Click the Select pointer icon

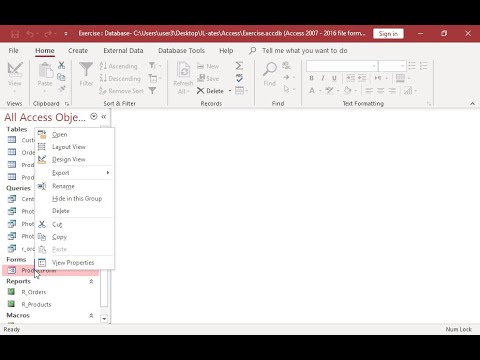(x=287, y=89)
